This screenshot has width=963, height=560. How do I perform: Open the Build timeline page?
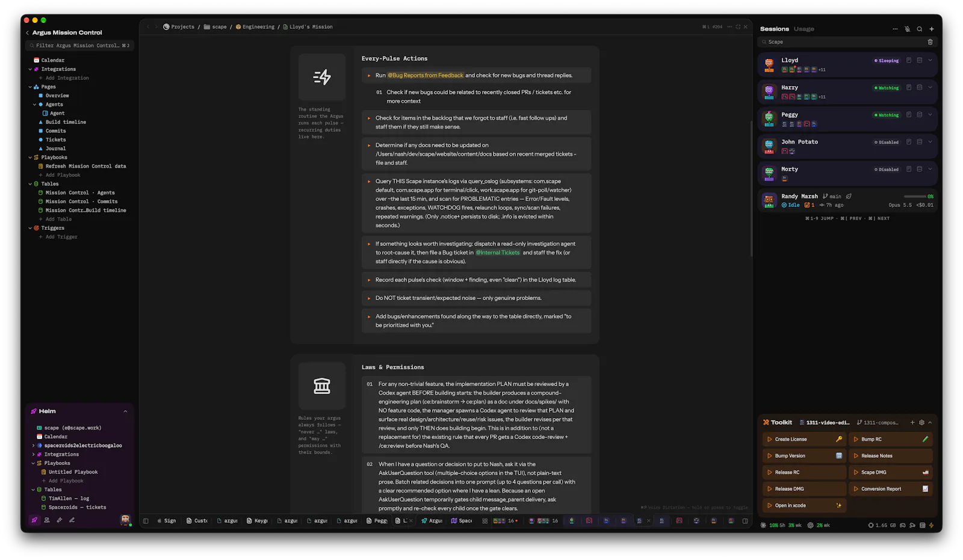click(x=66, y=122)
